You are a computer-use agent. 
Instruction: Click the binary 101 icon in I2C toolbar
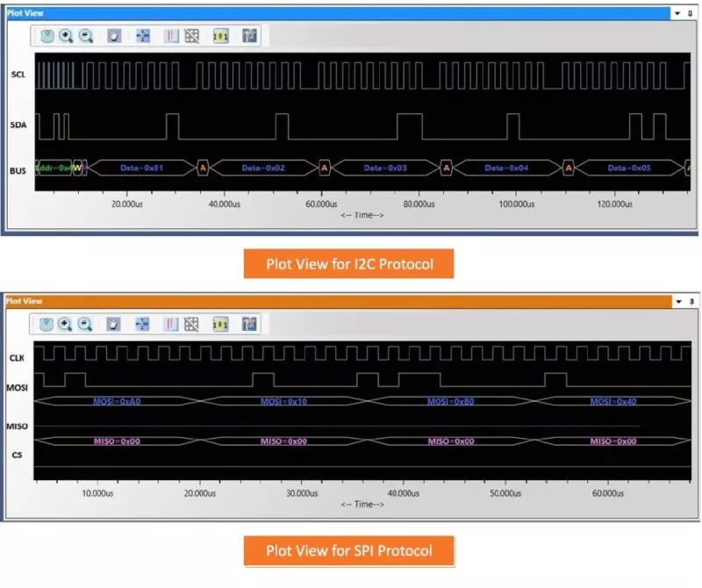coord(221,36)
